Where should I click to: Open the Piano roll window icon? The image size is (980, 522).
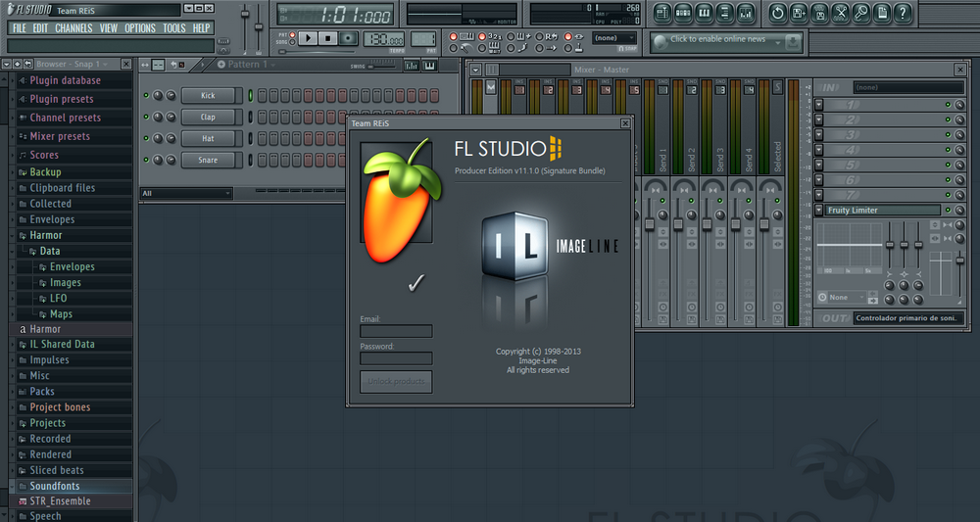click(x=704, y=13)
